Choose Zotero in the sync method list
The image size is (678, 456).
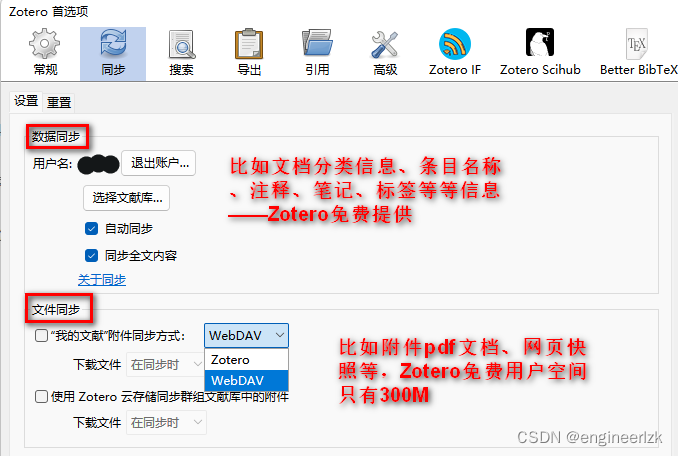246,360
